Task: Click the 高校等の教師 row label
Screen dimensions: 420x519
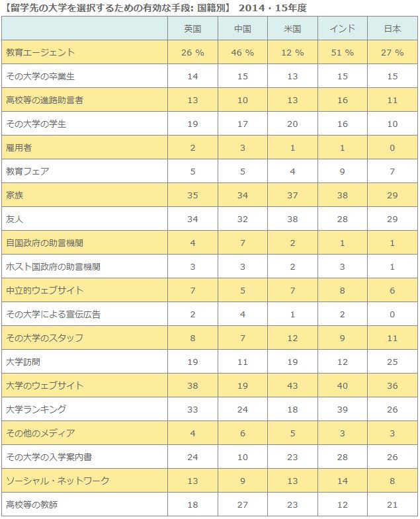Action: click(x=32, y=504)
